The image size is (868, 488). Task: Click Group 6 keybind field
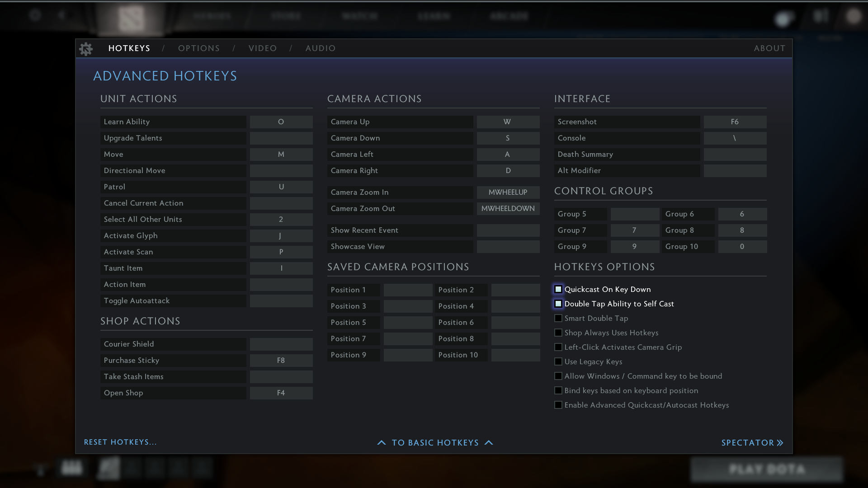(x=741, y=214)
